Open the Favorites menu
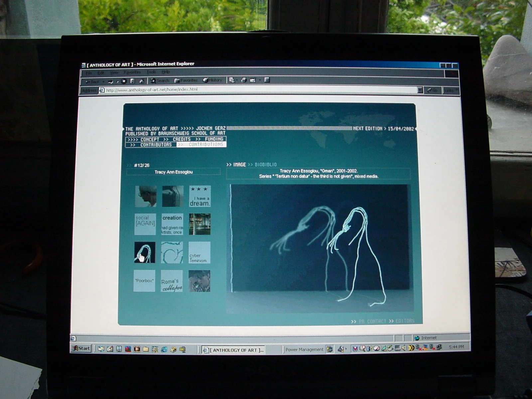Image resolution: width=532 pixels, height=399 pixels. point(132,72)
